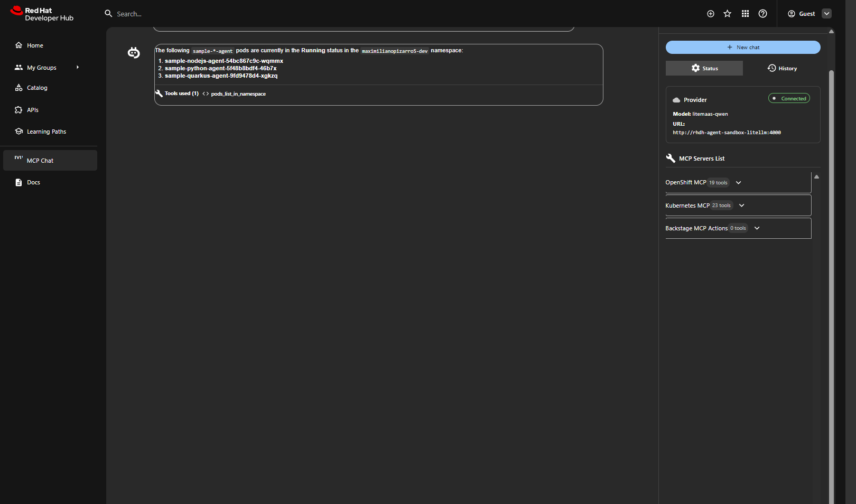Image resolution: width=856 pixels, height=504 pixels.
Task: Click the Home house icon
Action: (18, 45)
